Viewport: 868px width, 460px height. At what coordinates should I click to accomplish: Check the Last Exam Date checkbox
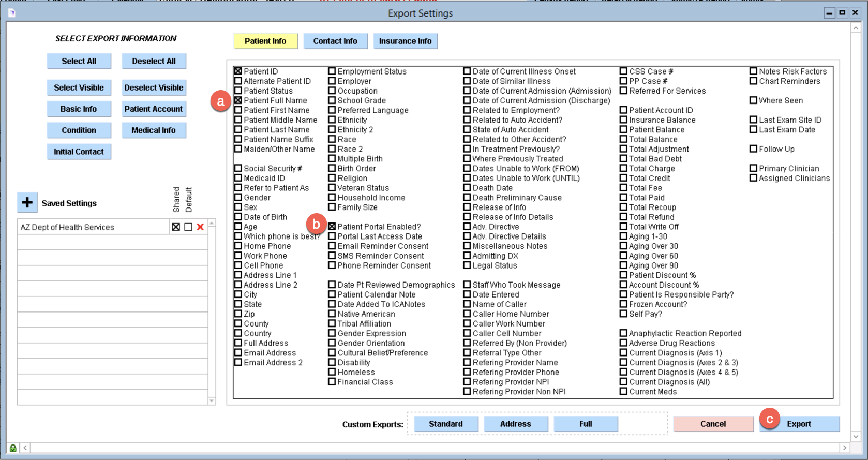click(753, 129)
